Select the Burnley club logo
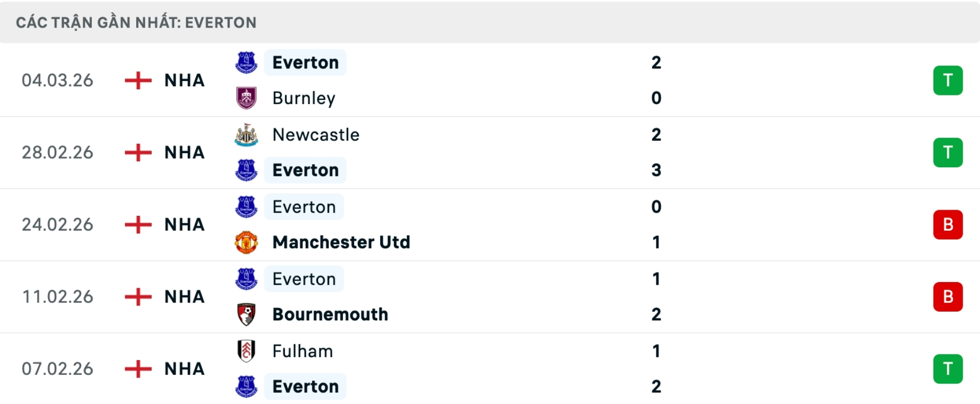Viewport: 980px width, 404px height. pos(247,98)
